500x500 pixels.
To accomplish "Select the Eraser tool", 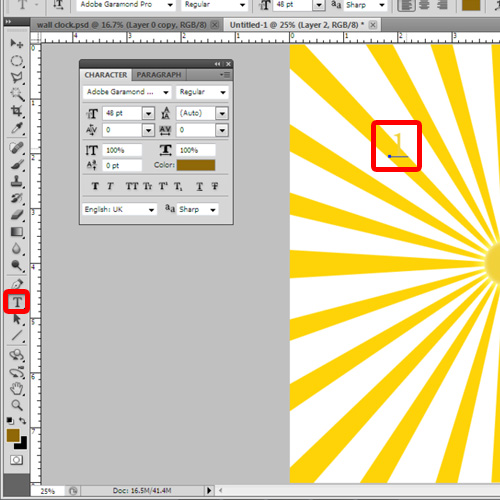I will coord(16,215).
